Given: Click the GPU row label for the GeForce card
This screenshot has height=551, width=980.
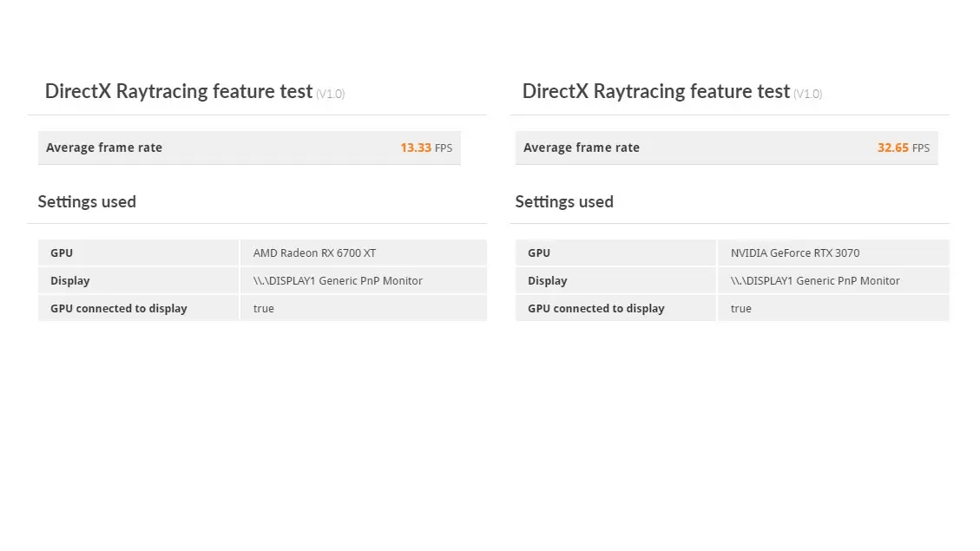Looking at the screenshot, I should (x=539, y=253).
